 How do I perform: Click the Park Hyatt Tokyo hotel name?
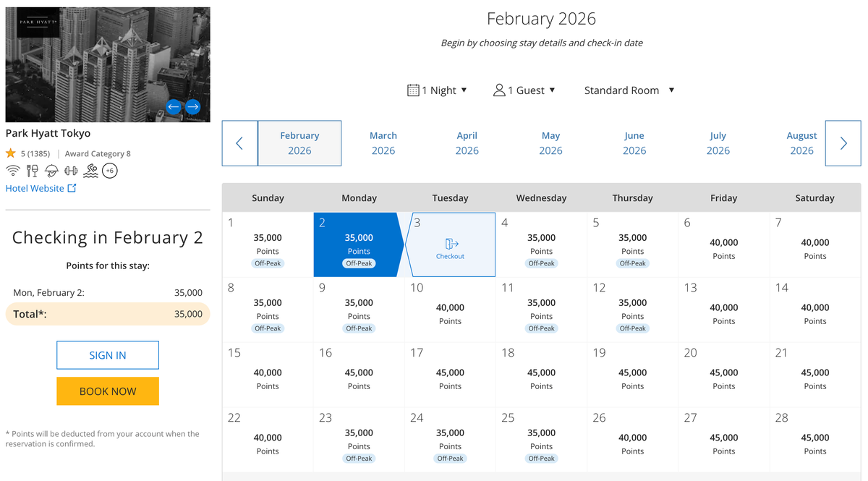(x=48, y=133)
